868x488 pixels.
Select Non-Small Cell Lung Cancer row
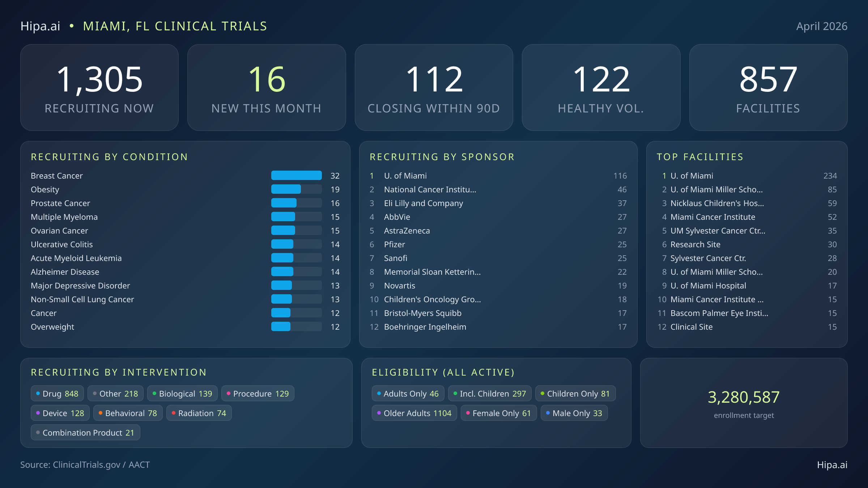point(185,299)
